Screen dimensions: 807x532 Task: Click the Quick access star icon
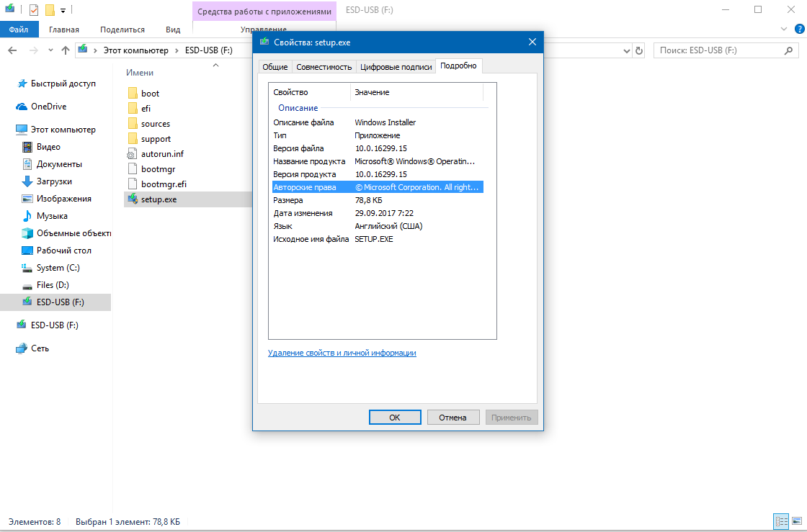click(22, 84)
